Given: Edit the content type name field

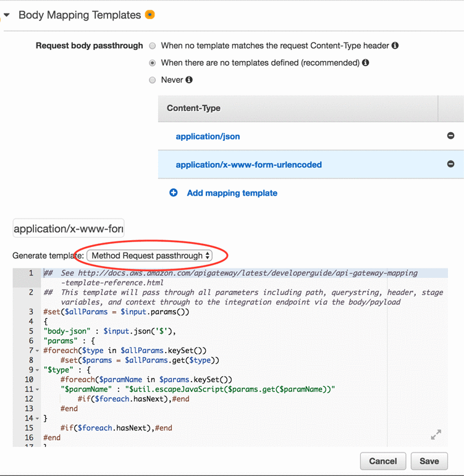Looking at the screenshot, I should coord(69,228).
